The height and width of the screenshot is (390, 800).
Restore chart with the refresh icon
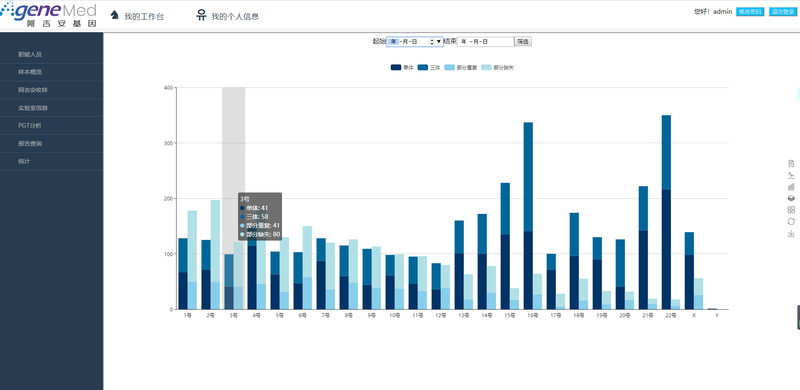tap(791, 222)
